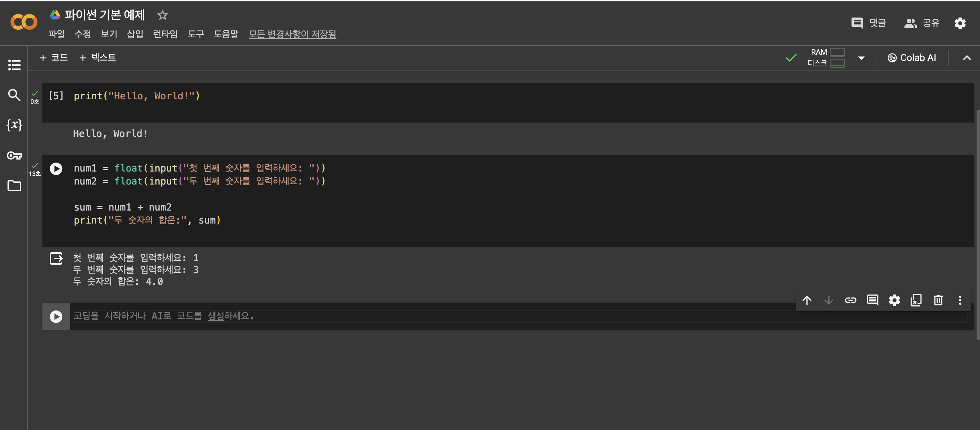Copy link to cell icon
The height and width of the screenshot is (430, 980).
click(x=850, y=300)
